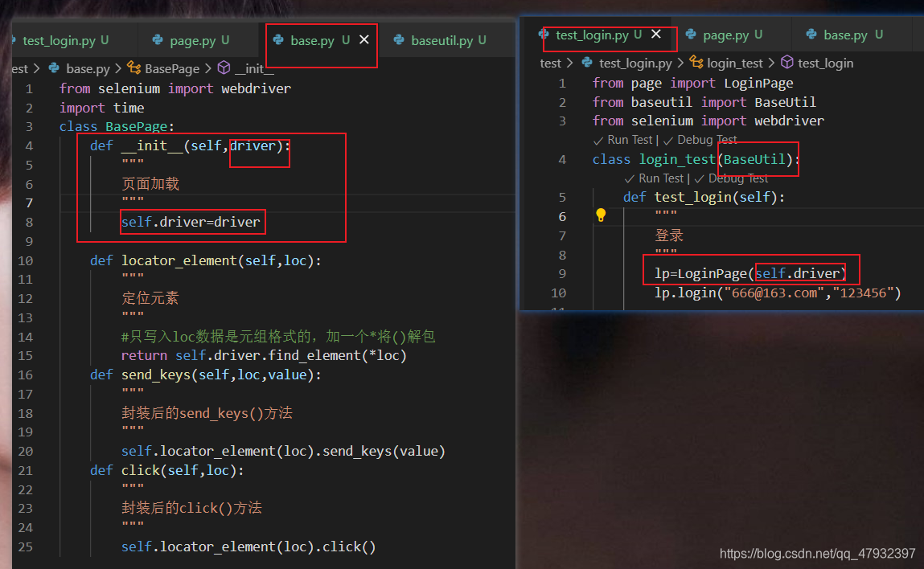Click line number 15 in left editor gutter
The height and width of the screenshot is (569, 924).
(26, 356)
